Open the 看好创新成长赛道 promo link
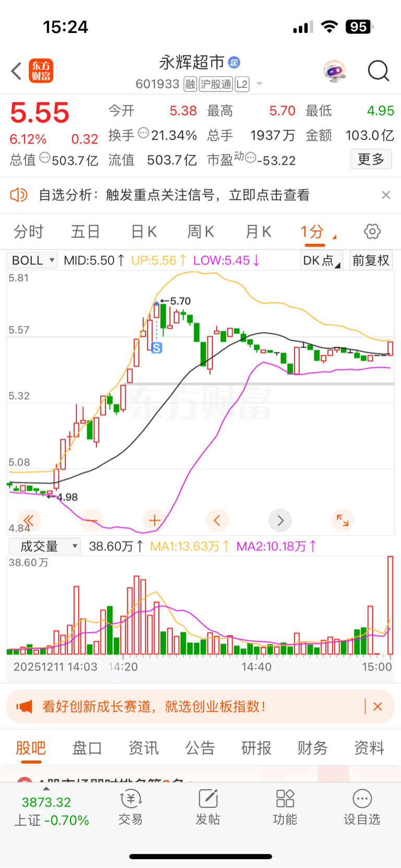Image resolution: width=401 pixels, height=868 pixels. (154, 707)
